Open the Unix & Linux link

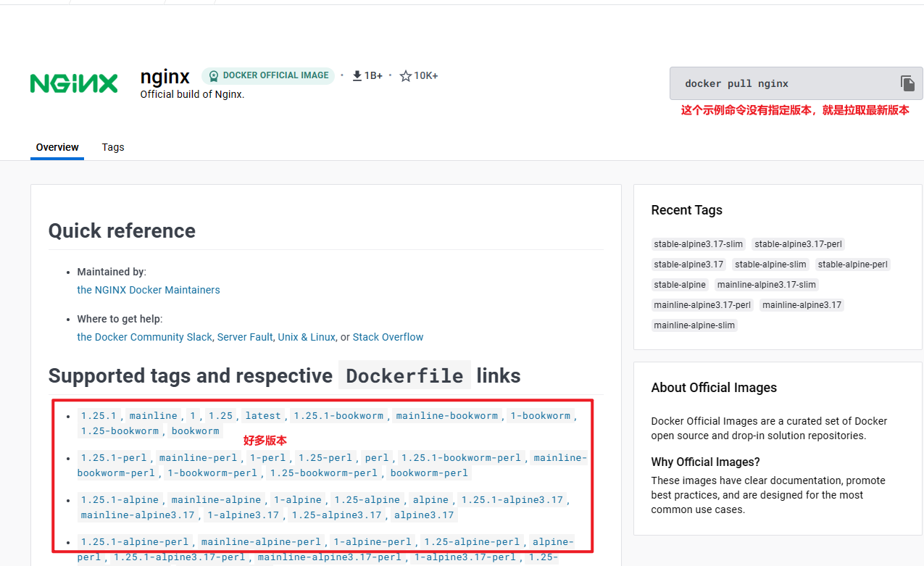[x=307, y=337]
